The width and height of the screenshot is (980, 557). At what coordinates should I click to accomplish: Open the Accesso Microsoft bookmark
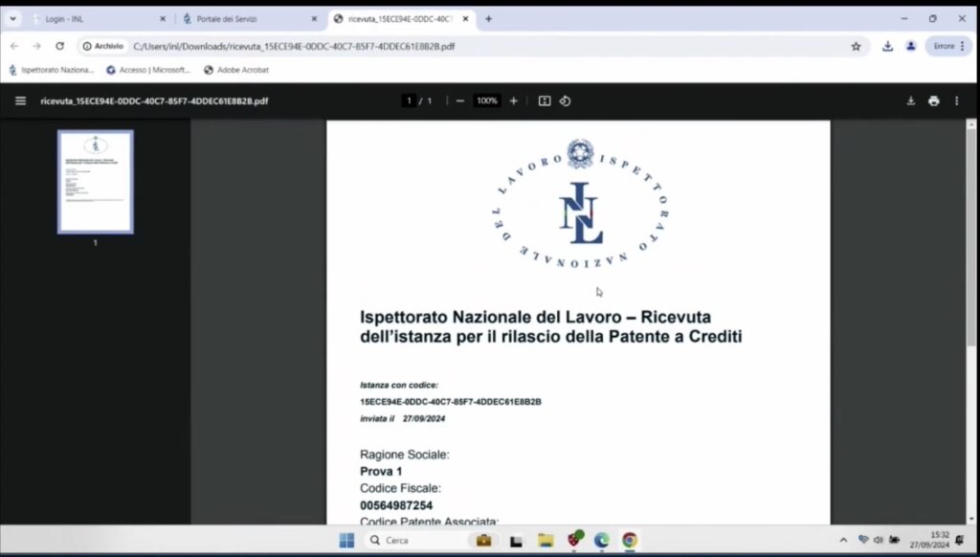click(148, 70)
